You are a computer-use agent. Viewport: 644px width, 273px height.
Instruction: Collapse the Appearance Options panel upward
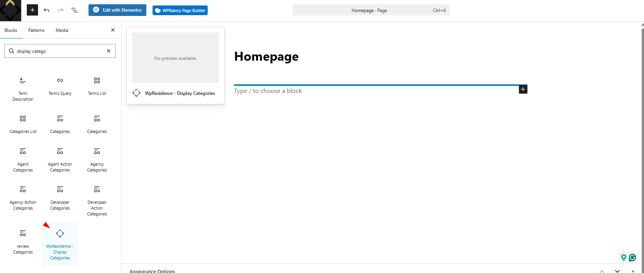[x=602, y=271]
